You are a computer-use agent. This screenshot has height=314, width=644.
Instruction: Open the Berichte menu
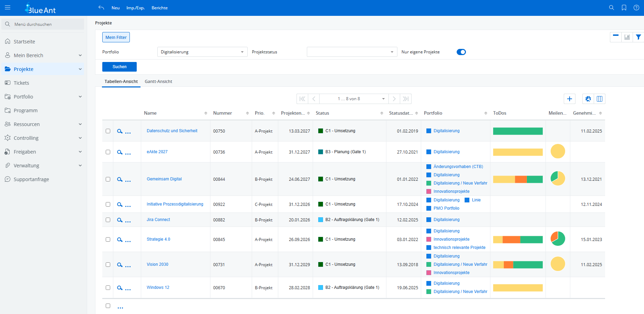coord(159,8)
